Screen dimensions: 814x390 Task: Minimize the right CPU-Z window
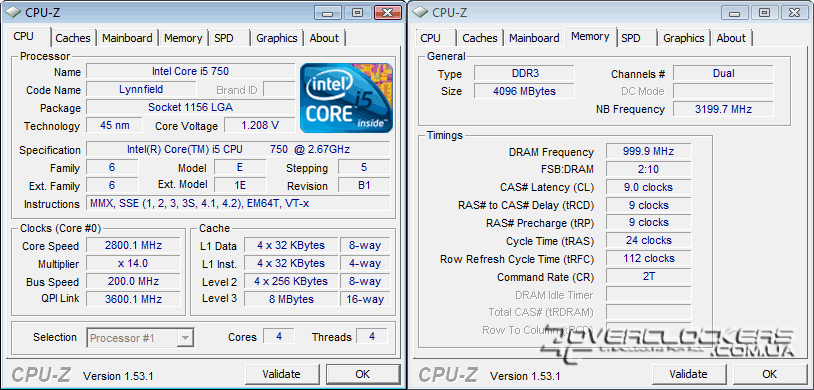(x=735, y=12)
